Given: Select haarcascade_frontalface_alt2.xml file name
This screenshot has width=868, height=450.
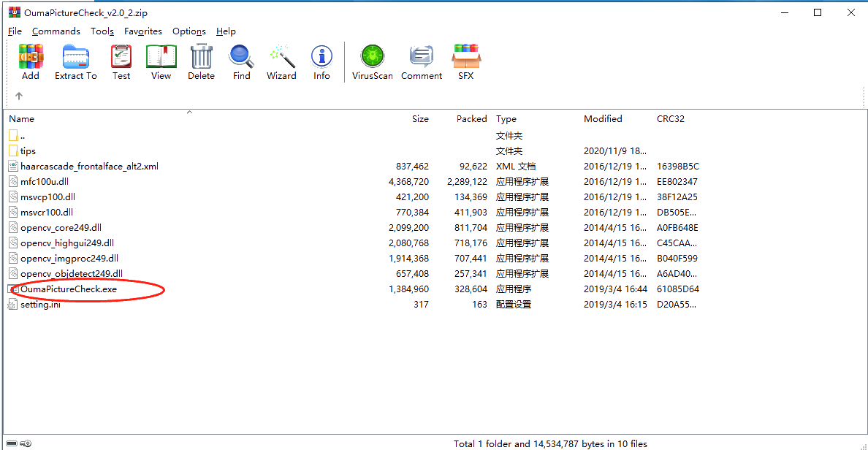Looking at the screenshot, I should coord(90,166).
